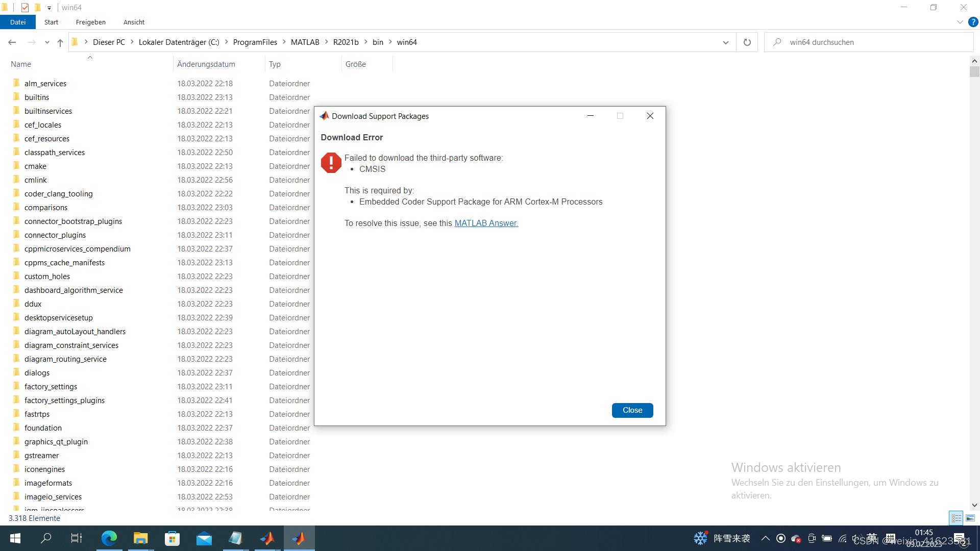Screen dimensions: 980x551
Task: Open the Datei menu tab
Action: [x=18, y=22]
